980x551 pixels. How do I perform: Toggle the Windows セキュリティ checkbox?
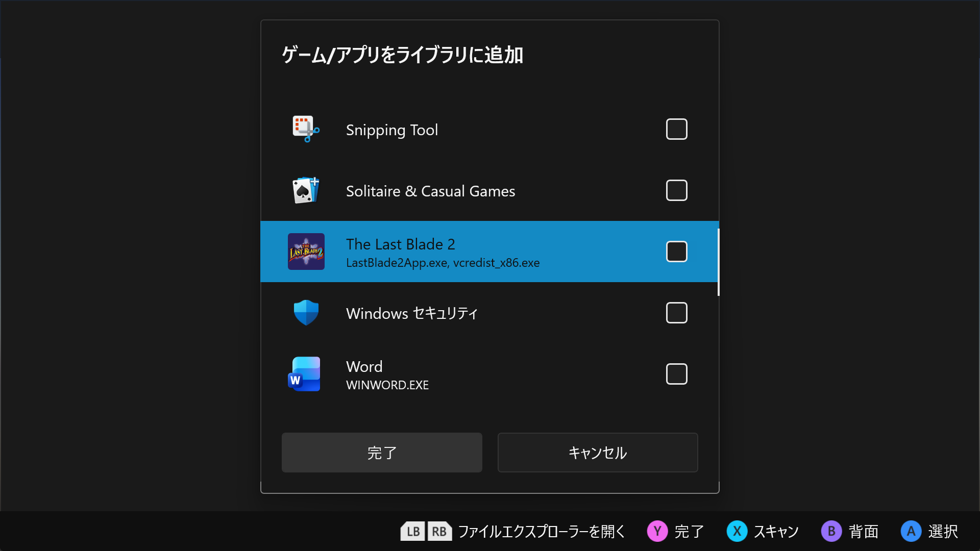[677, 313]
